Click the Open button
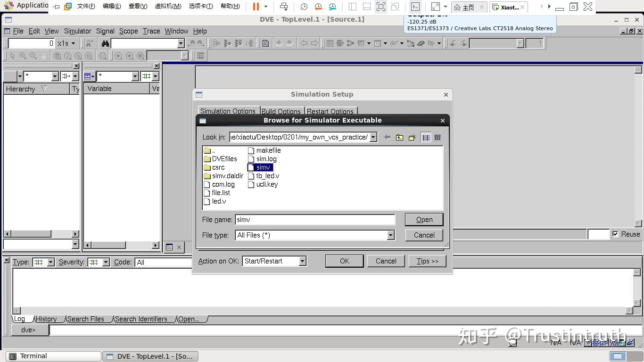The width and height of the screenshot is (644, 362). tap(424, 220)
